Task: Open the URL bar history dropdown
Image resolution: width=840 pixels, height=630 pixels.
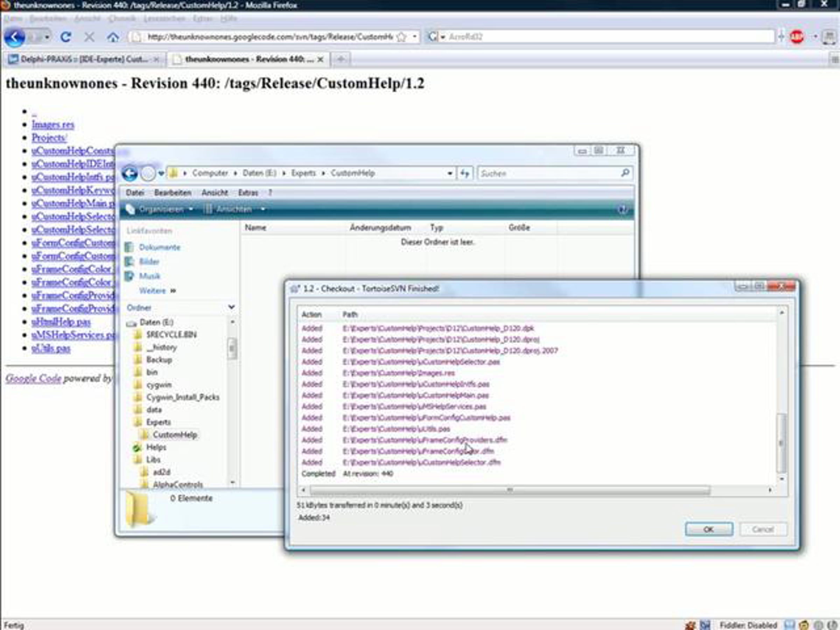Action: [x=415, y=37]
